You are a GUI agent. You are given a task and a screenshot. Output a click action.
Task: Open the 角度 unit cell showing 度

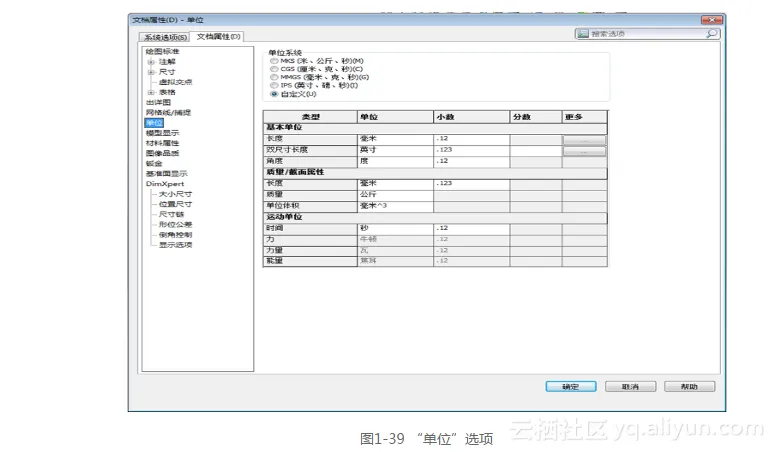pyautogui.click(x=395, y=161)
